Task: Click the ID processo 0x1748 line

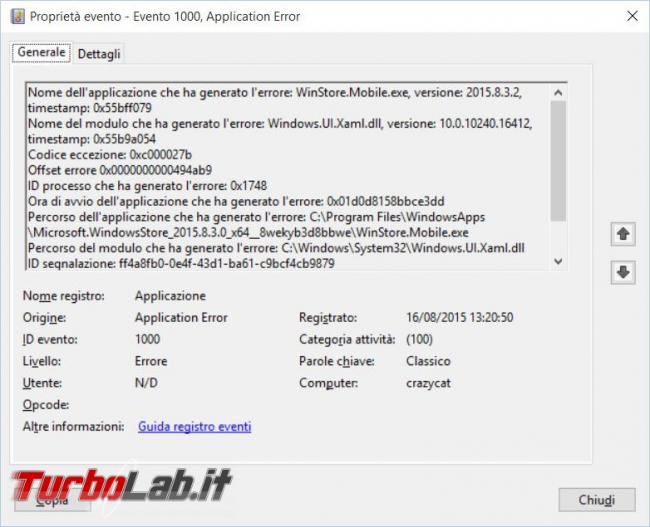Action: (147, 186)
